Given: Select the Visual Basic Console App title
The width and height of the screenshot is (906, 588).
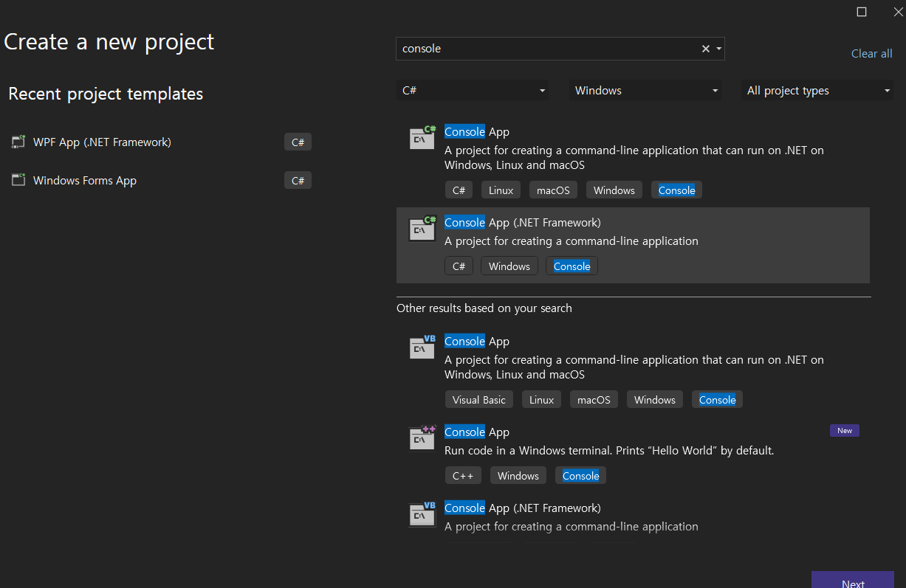Looking at the screenshot, I should click(477, 341).
